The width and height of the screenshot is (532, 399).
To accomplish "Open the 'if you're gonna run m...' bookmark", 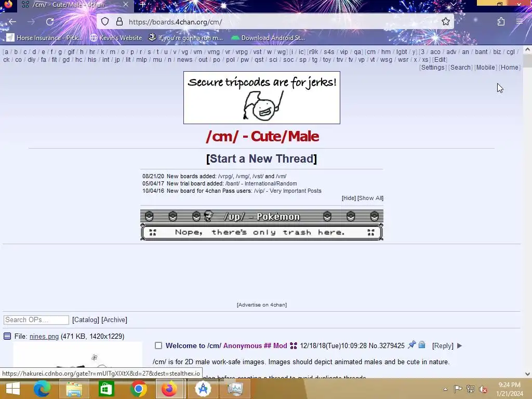I will [185, 37].
